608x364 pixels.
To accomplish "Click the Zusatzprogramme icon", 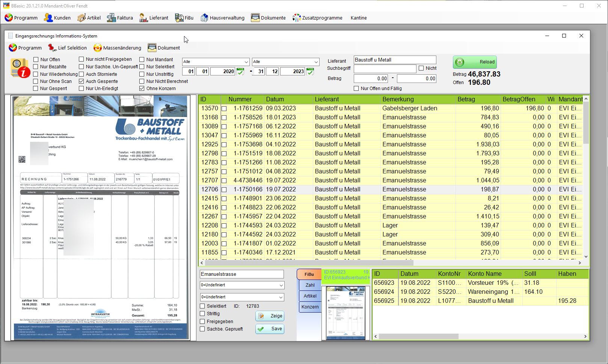I will click(x=297, y=18).
